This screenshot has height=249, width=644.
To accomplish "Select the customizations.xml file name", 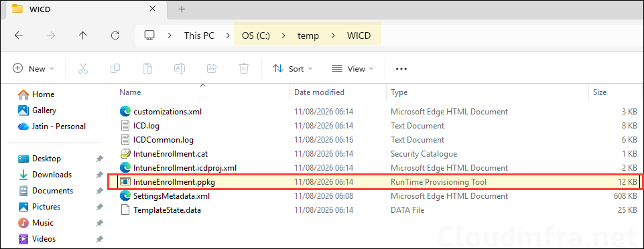I will coord(168,112).
